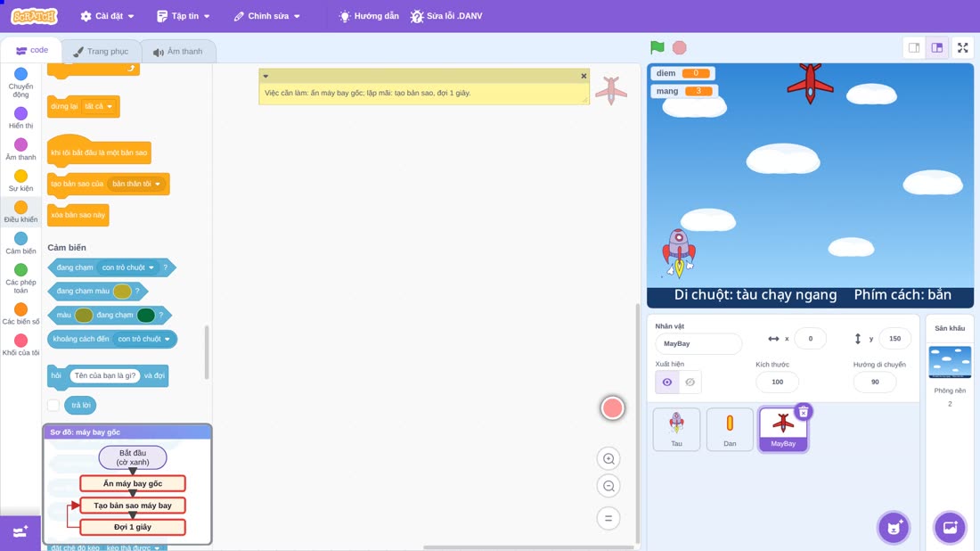Click the Sửa lỗi .DANV button

[446, 16]
